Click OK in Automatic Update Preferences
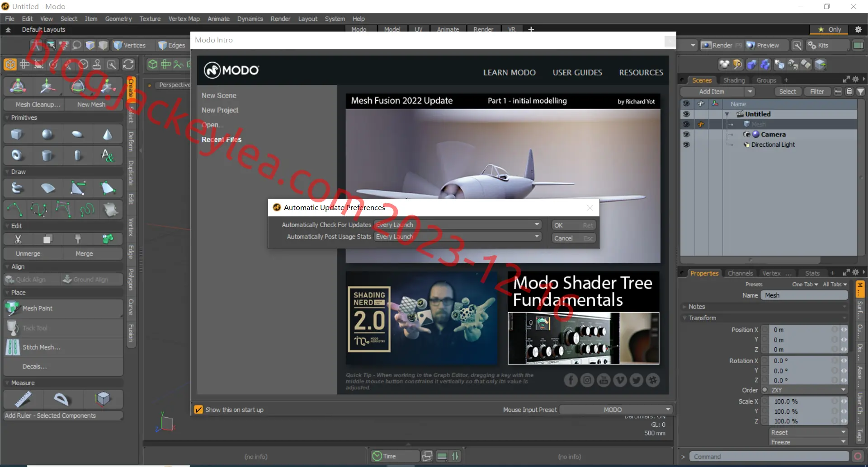Image resolution: width=868 pixels, height=467 pixels. tap(573, 225)
